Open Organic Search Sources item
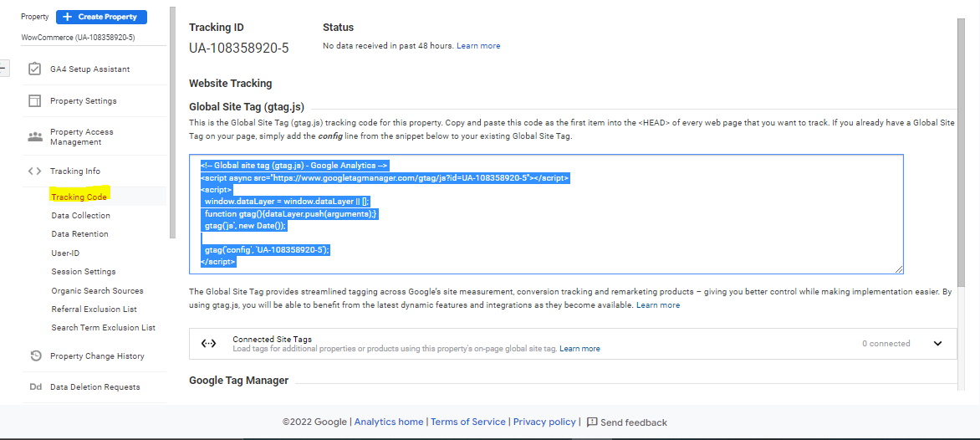This screenshot has width=980, height=440. click(x=97, y=290)
